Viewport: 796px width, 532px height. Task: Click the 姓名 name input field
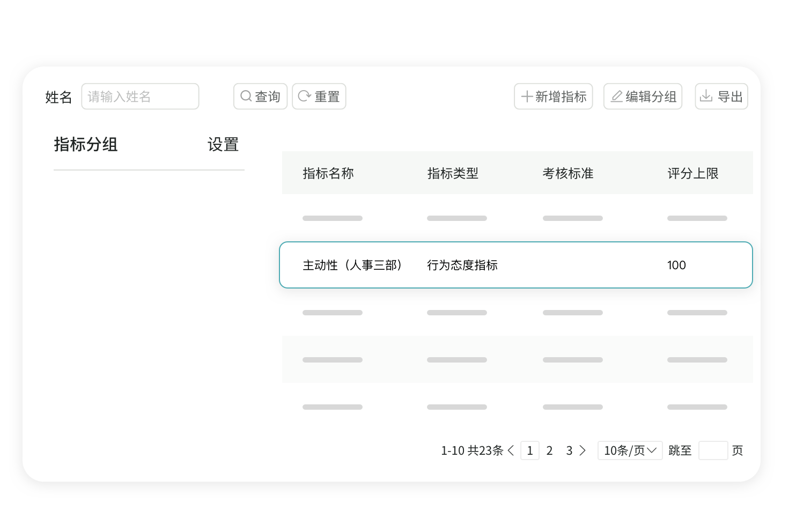(x=140, y=97)
